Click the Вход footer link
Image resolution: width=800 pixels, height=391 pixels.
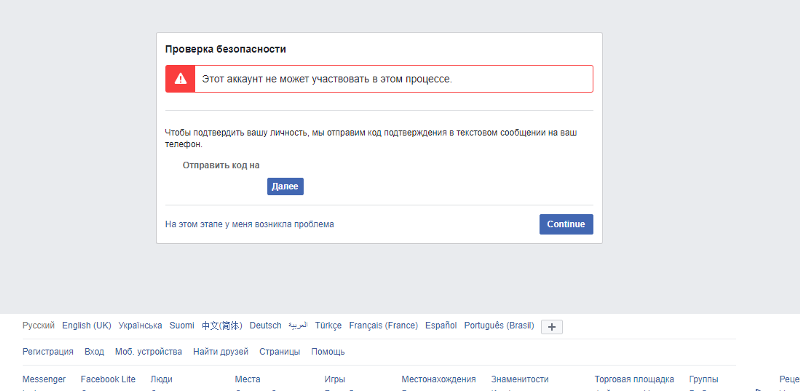pyautogui.click(x=94, y=352)
